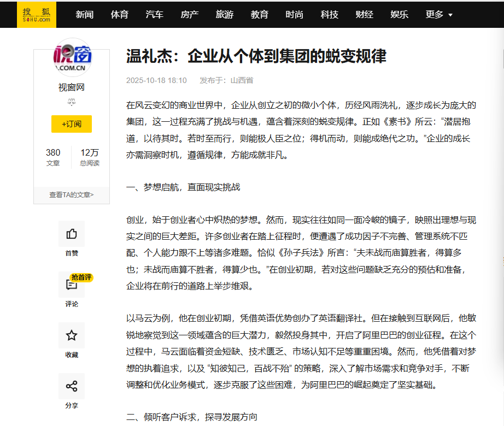Open the 财经 channel

tap(364, 15)
